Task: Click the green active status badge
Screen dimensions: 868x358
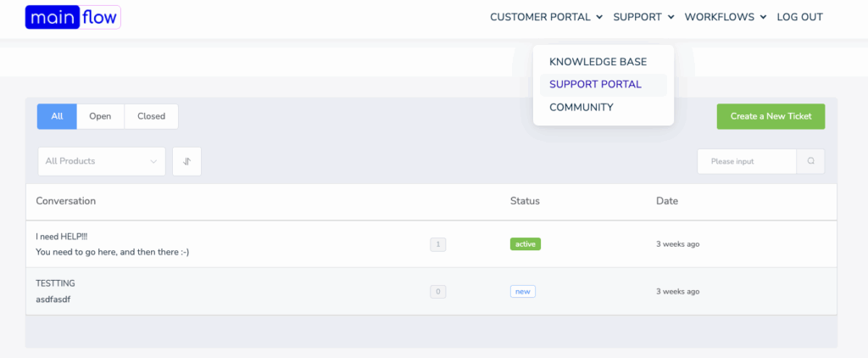Action: tap(526, 243)
